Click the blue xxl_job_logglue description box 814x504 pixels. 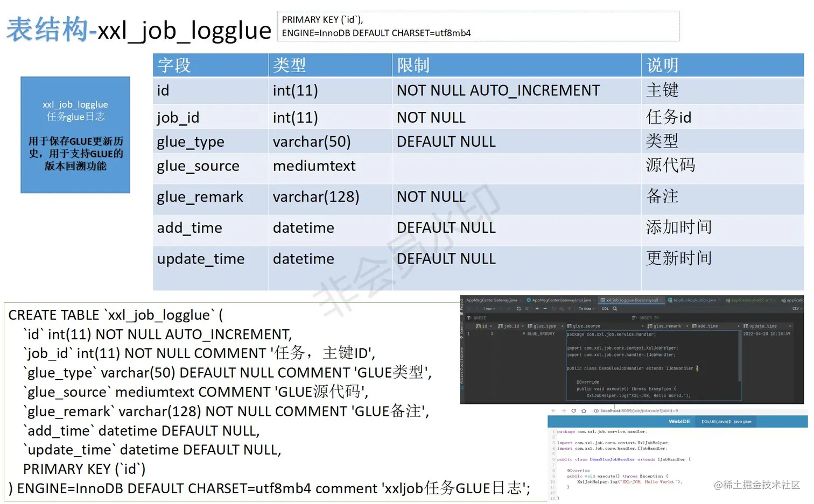(x=75, y=135)
